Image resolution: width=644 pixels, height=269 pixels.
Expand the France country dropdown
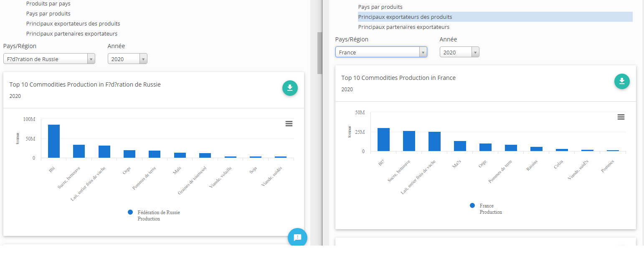point(381,52)
